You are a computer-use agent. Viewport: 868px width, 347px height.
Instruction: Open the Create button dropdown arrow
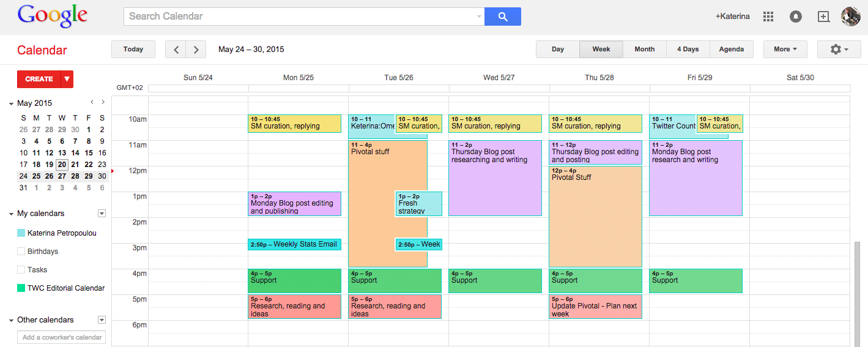[x=67, y=79]
